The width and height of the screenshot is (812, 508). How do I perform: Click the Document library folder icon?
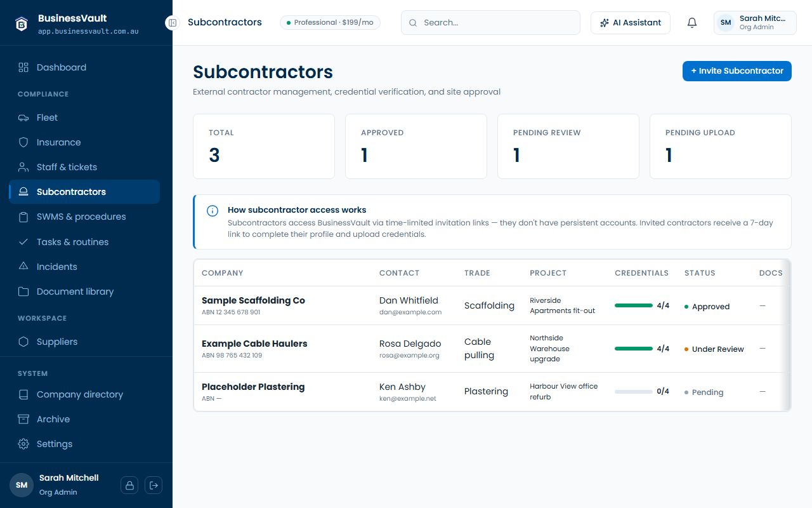pyautogui.click(x=23, y=291)
